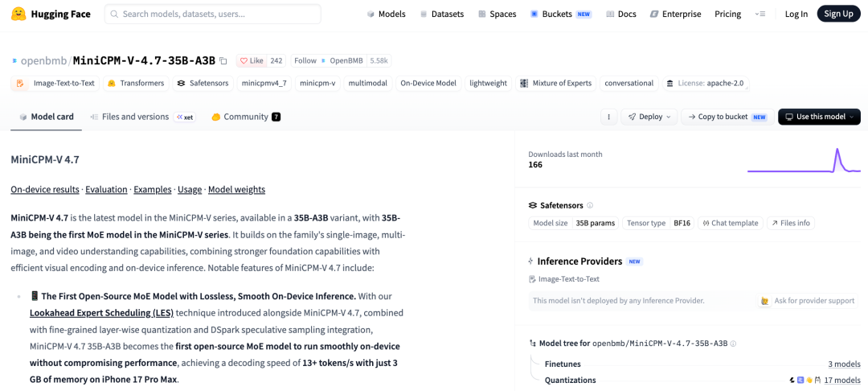The height and width of the screenshot is (391, 868).
Task: Click the Safetensors info circle icon
Action: [590, 205]
